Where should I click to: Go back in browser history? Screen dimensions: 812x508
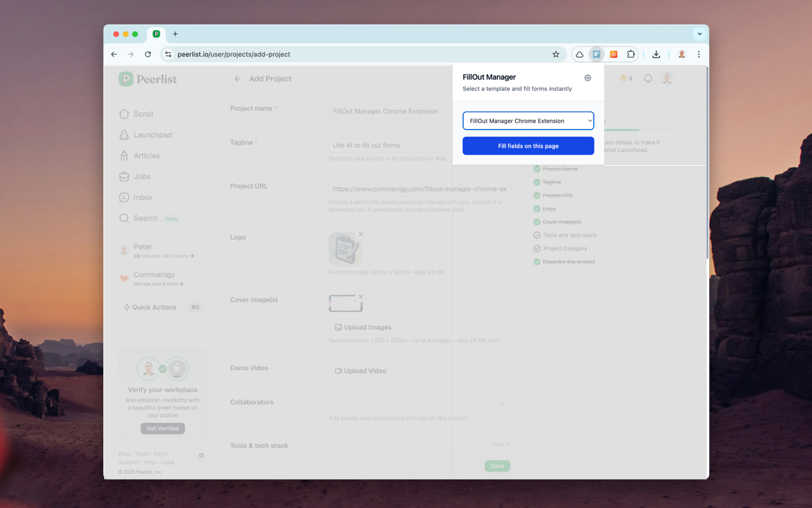pos(114,55)
